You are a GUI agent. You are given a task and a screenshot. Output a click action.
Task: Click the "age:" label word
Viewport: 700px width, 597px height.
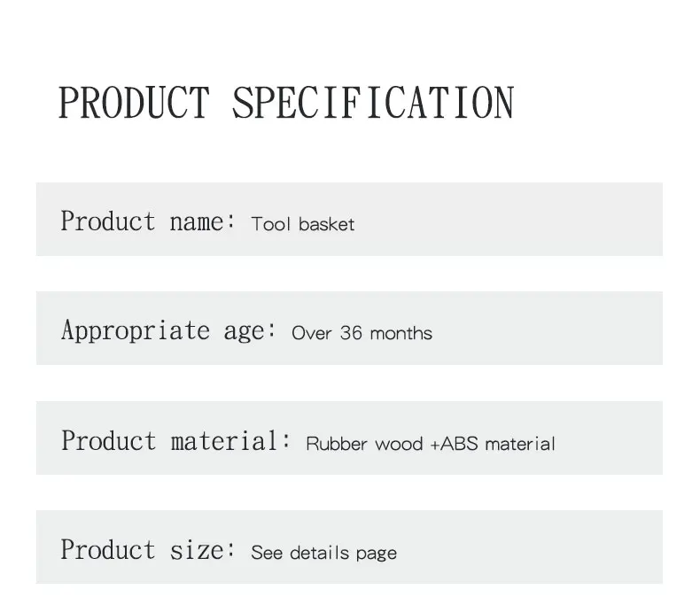[x=244, y=332]
